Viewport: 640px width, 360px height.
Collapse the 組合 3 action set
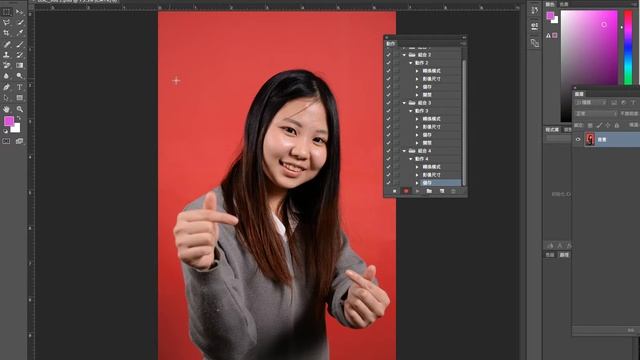tap(404, 103)
